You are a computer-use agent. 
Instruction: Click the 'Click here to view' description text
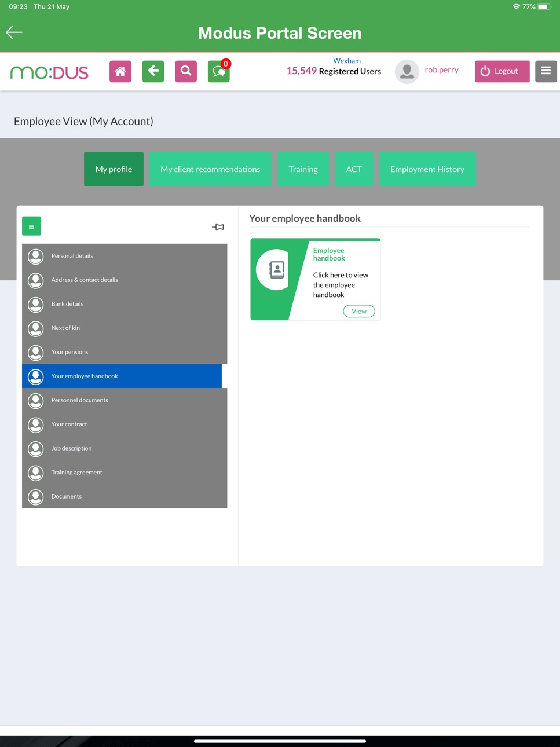[x=341, y=285]
